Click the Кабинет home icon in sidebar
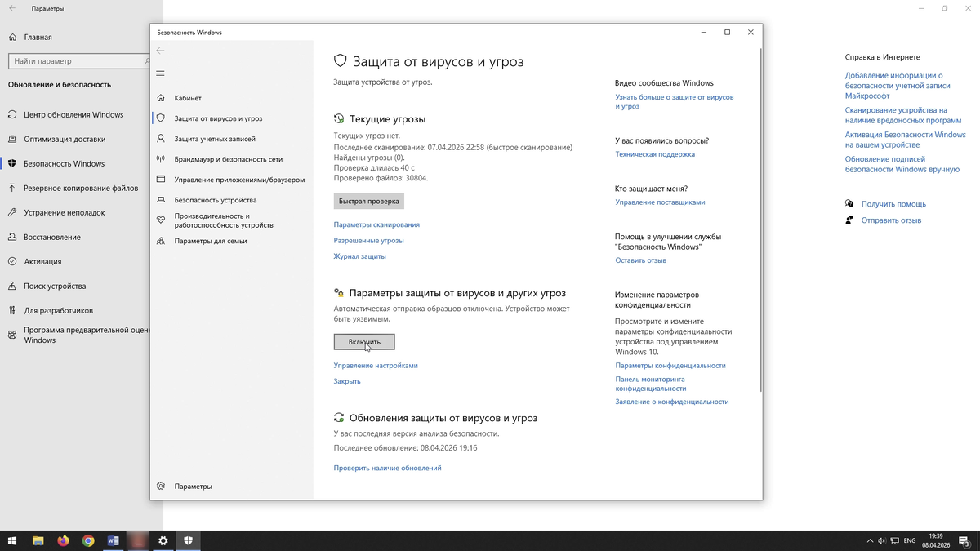980x551 pixels. (160, 98)
